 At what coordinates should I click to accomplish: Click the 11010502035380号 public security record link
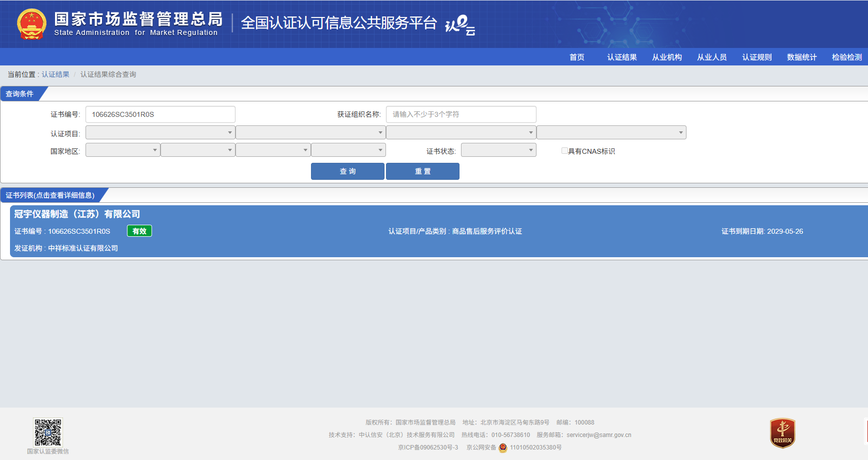pyautogui.click(x=535, y=448)
